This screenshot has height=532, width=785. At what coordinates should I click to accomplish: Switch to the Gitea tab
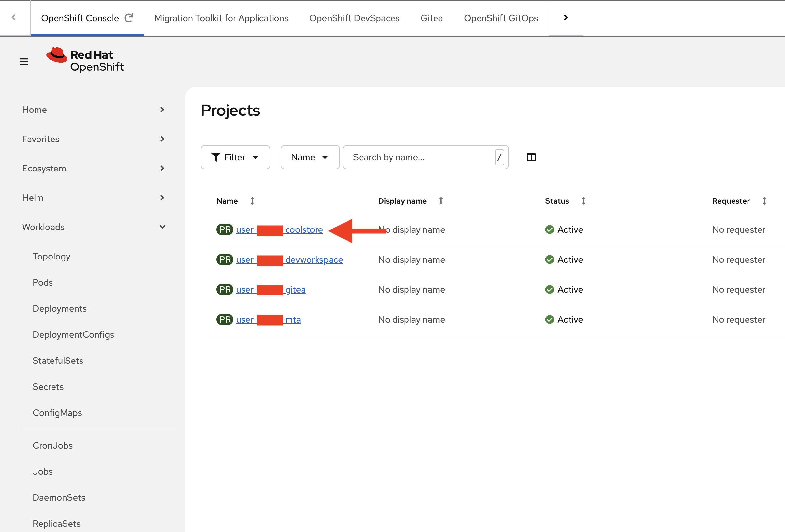pos(431,18)
